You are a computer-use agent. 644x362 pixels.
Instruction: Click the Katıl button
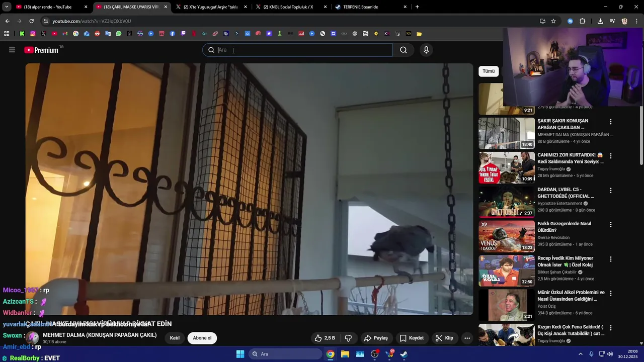click(175, 338)
